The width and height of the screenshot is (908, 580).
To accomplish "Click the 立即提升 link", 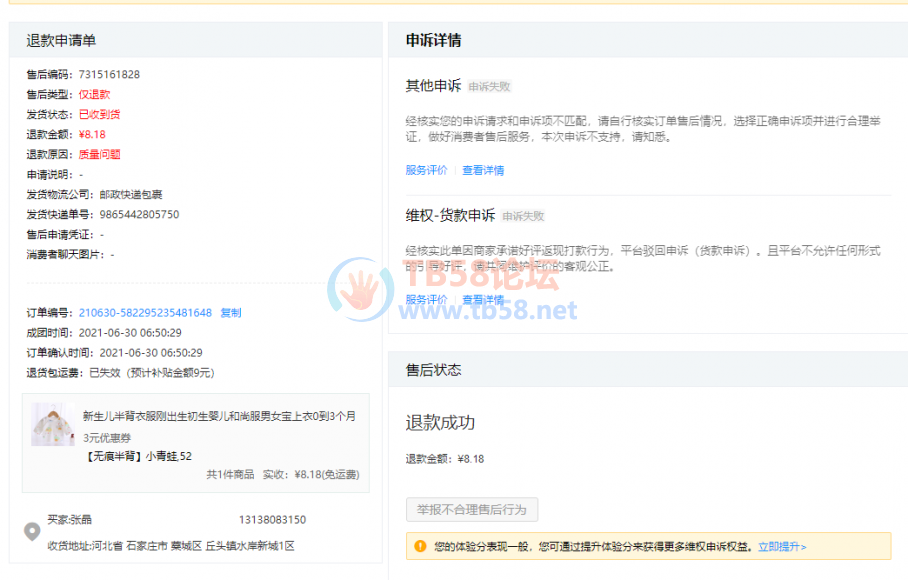I will click(782, 547).
